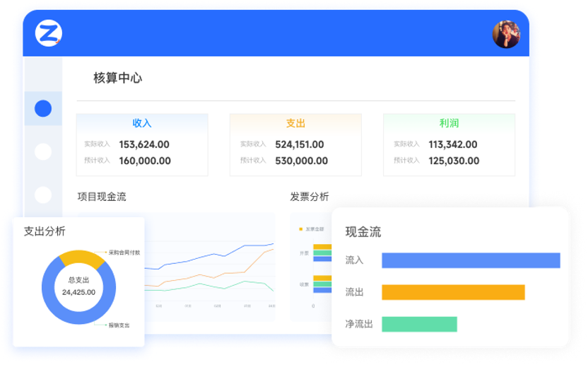This screenshot has width=588, height=365.
Task: Select the third sidebar circle icon
Action: pyautogui.click(x=43, y=195)
